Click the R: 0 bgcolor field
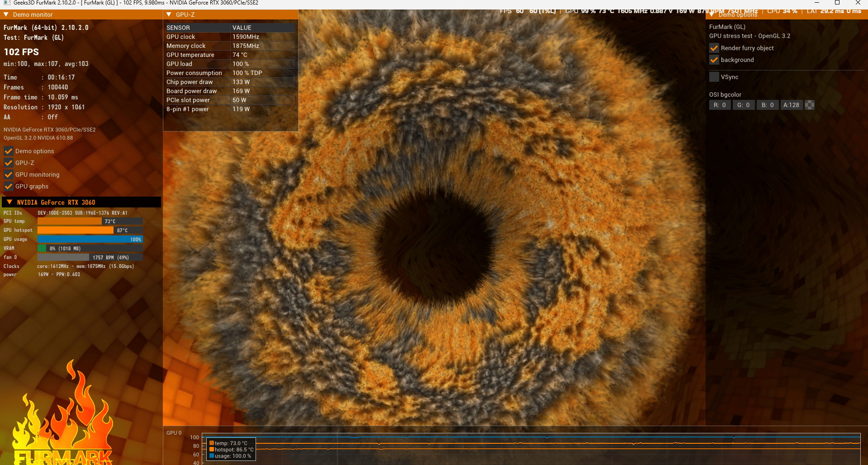Viewport: 868px width, 465px height. click(720, 105)
